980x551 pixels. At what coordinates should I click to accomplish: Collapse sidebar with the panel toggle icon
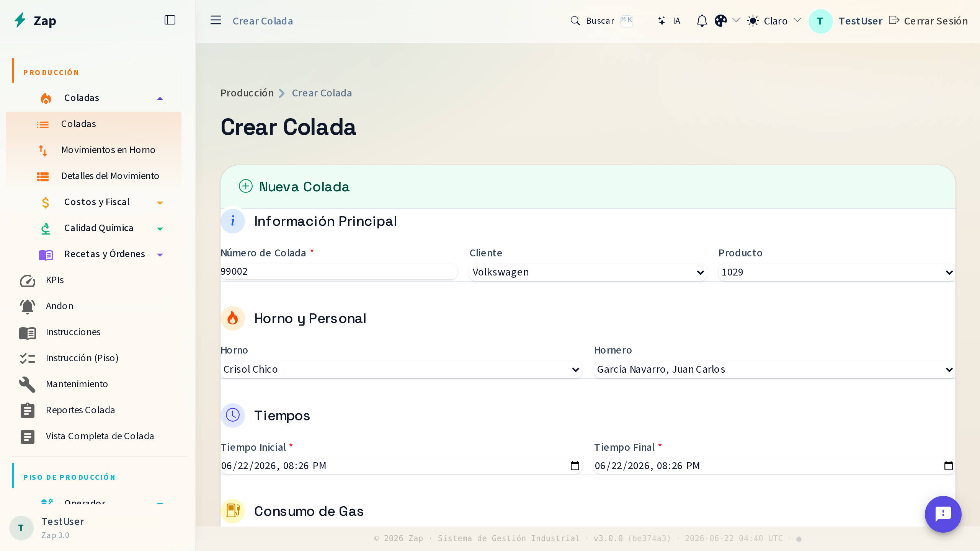170,20
